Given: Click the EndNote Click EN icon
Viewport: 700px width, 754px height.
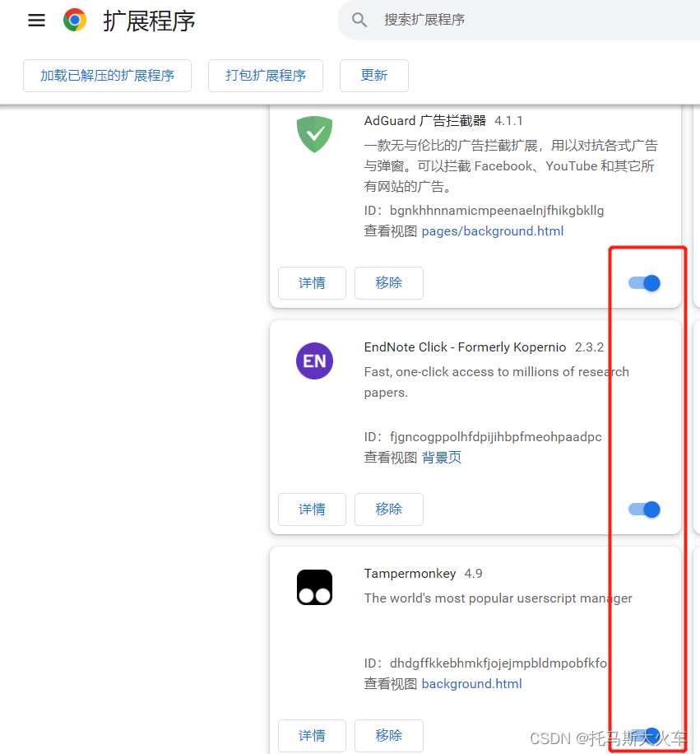Looking at the screenshot, I should pos(315,361).
